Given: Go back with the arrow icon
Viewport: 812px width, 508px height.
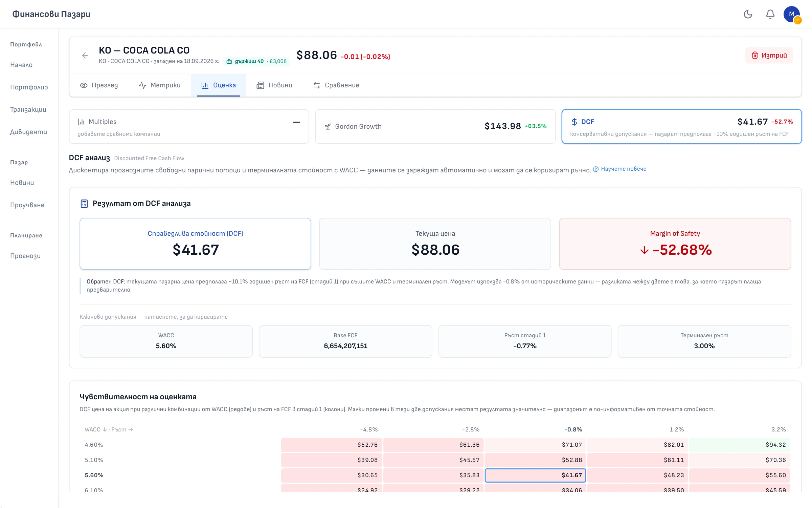Looking at the screenshot, I should pyautogui.click(x=85, y=56).
